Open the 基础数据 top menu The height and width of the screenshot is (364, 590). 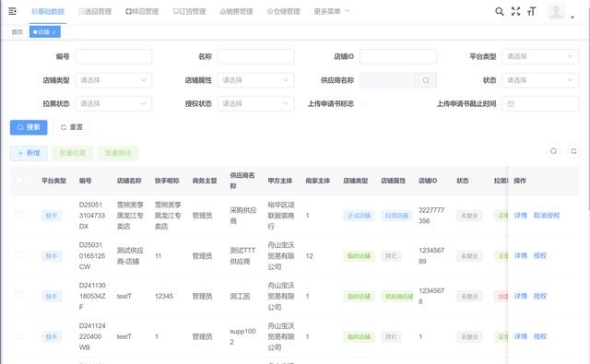pyautogui.click(x=48, y=12)
